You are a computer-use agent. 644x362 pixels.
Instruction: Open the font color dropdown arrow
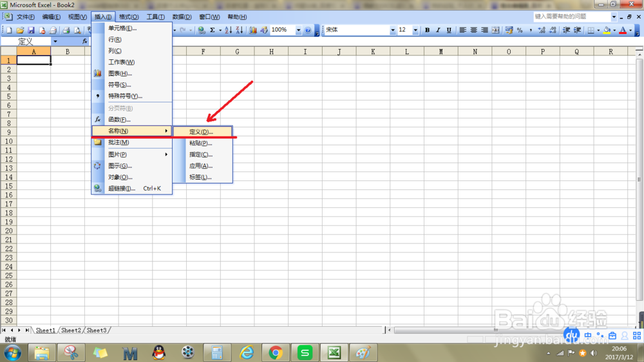click(x=630, y=30)
